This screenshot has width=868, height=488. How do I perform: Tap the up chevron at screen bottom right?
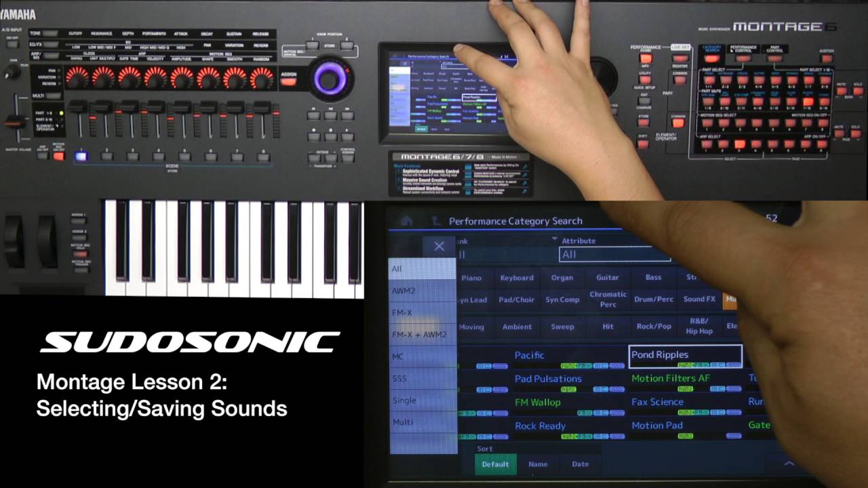[789, 464]
